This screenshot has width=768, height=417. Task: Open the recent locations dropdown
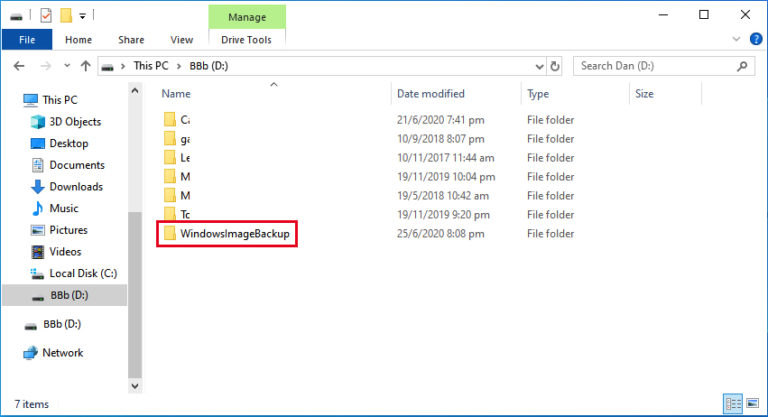67,66
